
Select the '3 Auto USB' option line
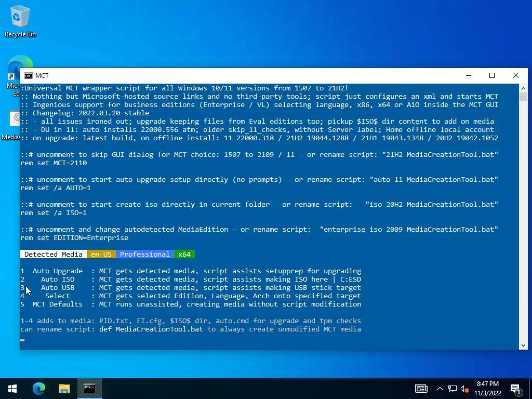(x=191, y=288)
